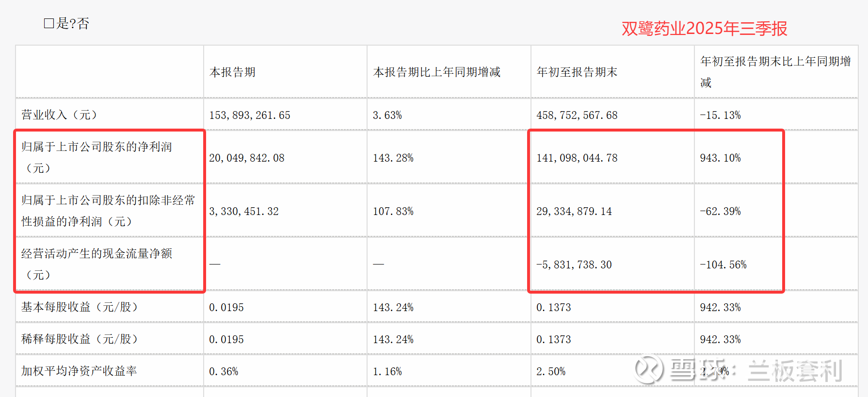Click the 加权平均净资产收益率 row label
This screenshot has width=868, height=397.
pyautogui.click(x=79, y=371)
